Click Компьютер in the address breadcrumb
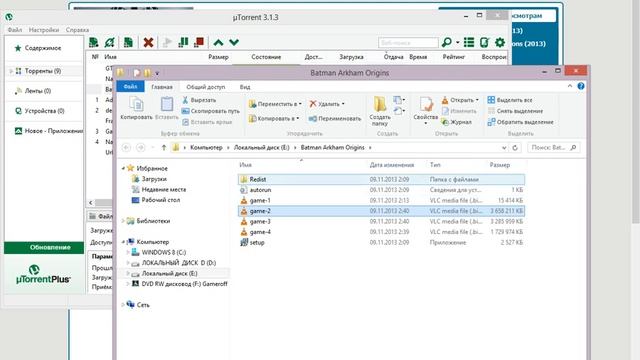Viewport: 640px width, 360px height. tap(206, 148)
